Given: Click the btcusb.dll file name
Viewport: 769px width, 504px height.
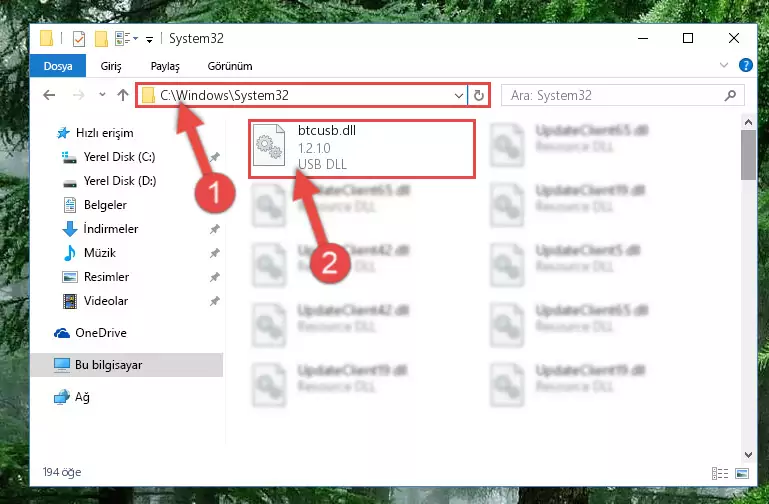Looking at the screenshot, I should click(x=327, y=130).
